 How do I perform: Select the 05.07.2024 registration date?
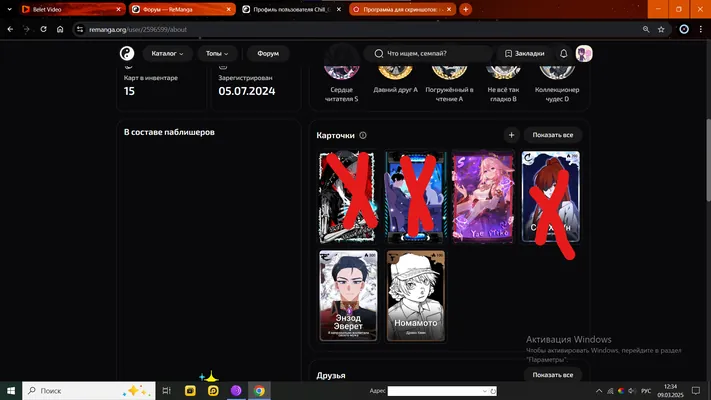coord(247,91)
